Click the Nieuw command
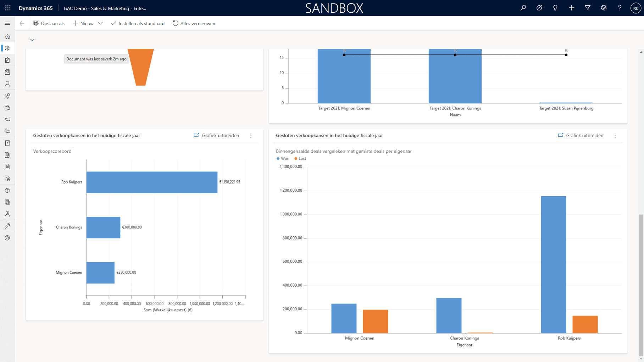Image resolution: width=644 pixels, height=362 pixels. point(83,23)
